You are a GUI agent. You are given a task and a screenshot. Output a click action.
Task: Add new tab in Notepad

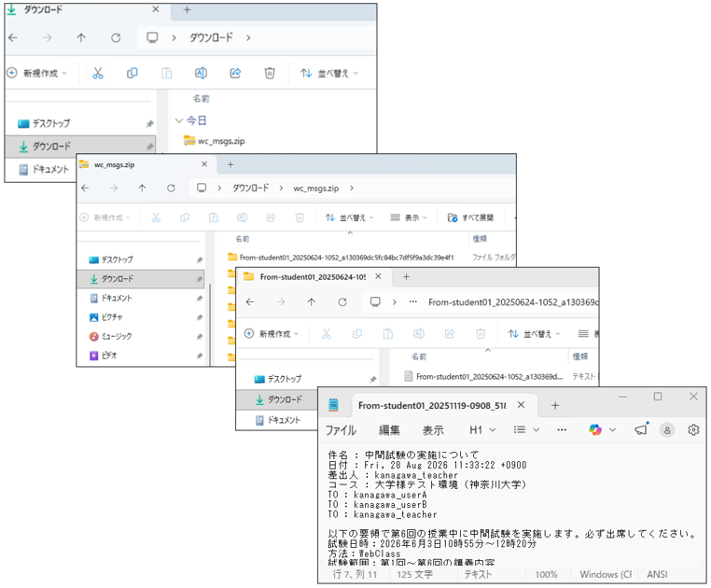[555, 405]
